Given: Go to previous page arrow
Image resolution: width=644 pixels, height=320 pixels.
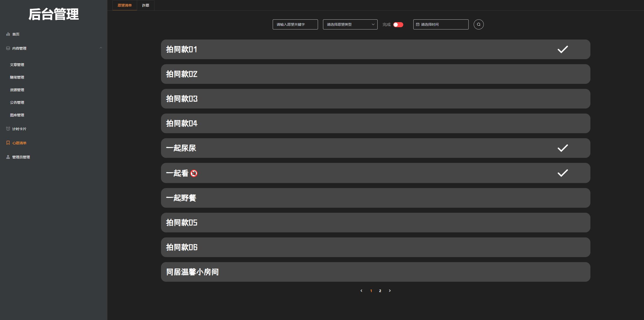Looking at the screenshot, I should coord(361,291).
